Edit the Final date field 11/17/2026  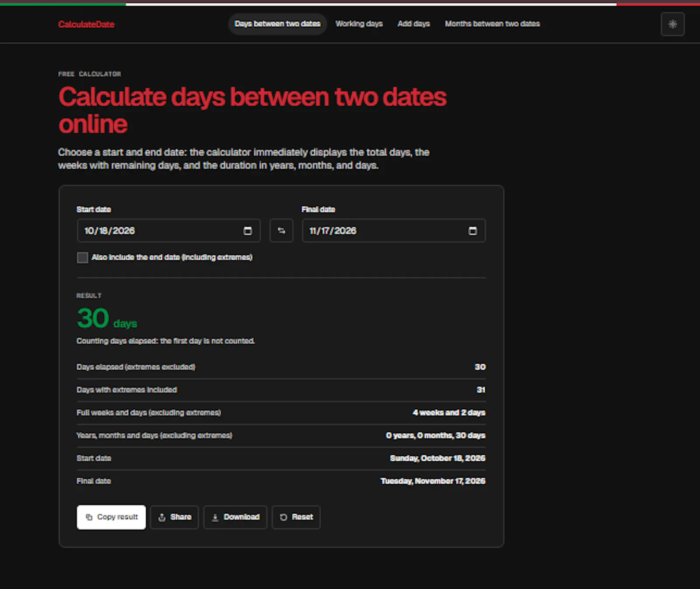[394, 230]
